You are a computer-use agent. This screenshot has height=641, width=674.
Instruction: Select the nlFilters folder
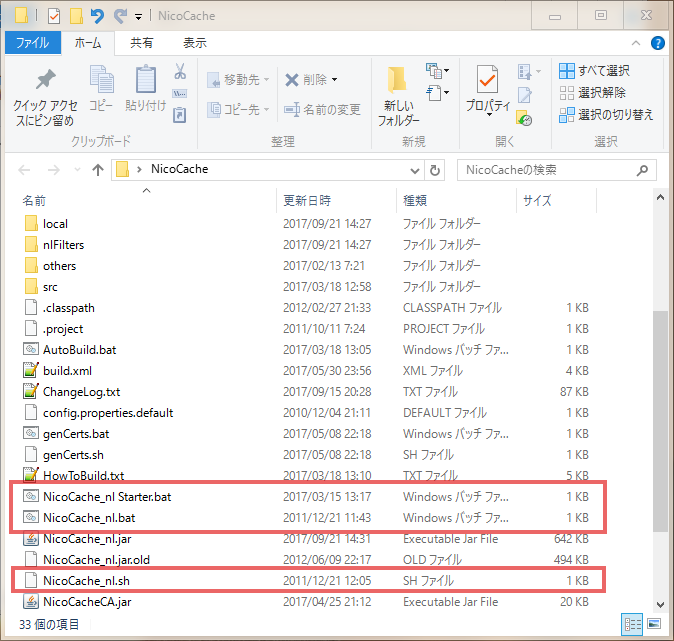click(x=63, y=245)
